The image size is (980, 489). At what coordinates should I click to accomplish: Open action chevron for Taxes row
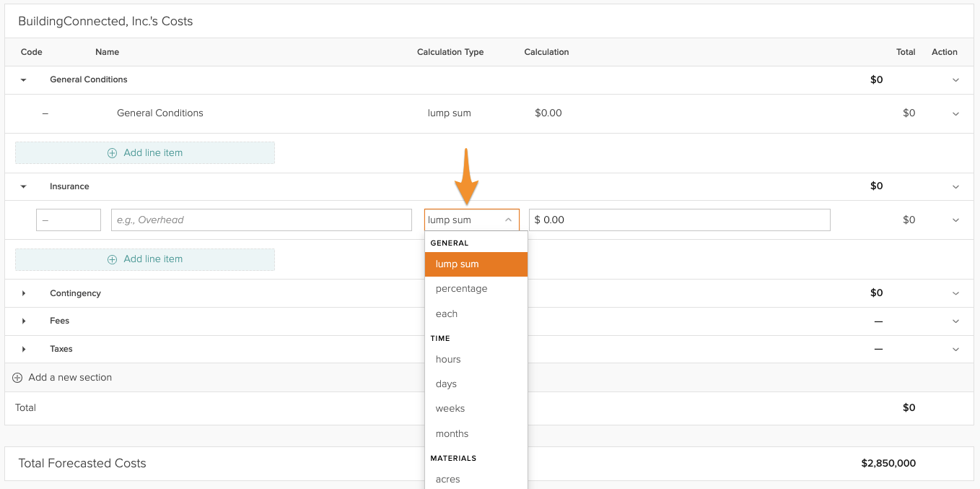pos(955,349)
